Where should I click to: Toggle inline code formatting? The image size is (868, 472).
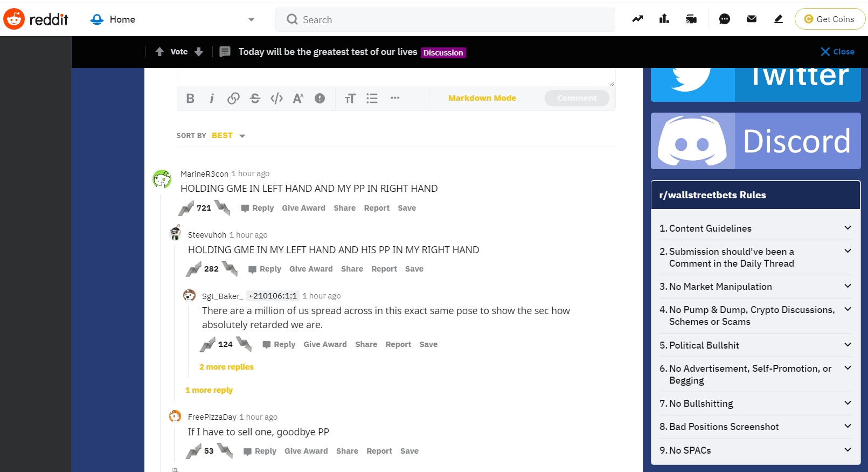click(276, 98)
